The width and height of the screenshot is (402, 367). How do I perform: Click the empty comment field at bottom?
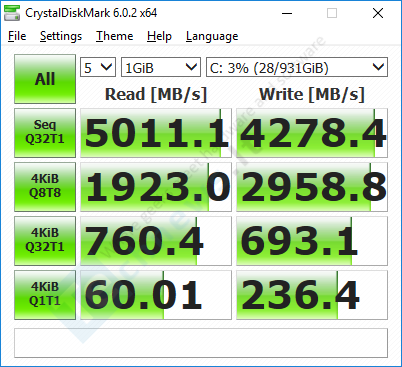(201, 343)
